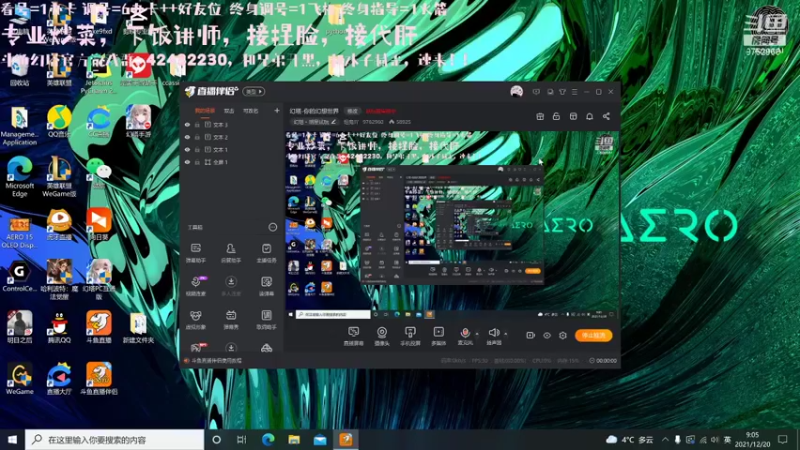Open the layout icon above preview
Screen dimensions: 800x450
tap(573, 116)
